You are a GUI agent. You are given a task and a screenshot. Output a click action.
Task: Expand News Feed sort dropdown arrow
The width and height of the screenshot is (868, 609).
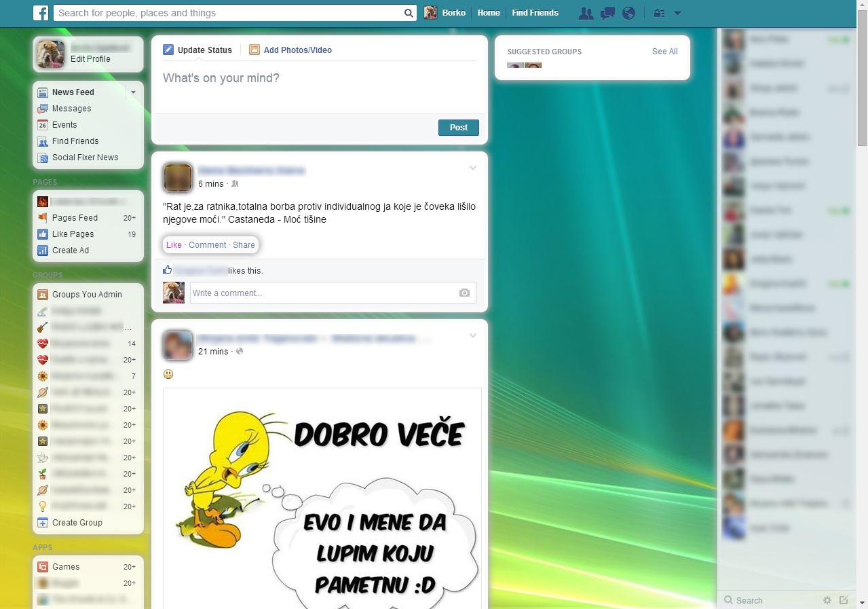tap(133, 92)
